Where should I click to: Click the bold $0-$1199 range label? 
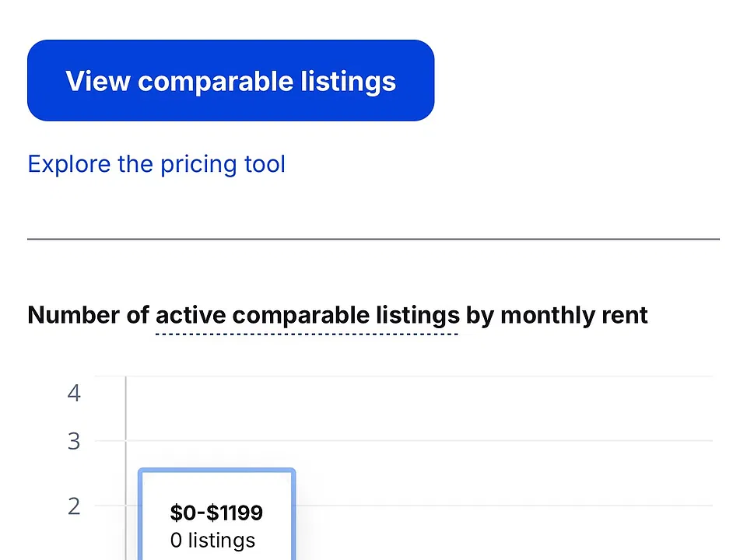click(x=216, y=513)
